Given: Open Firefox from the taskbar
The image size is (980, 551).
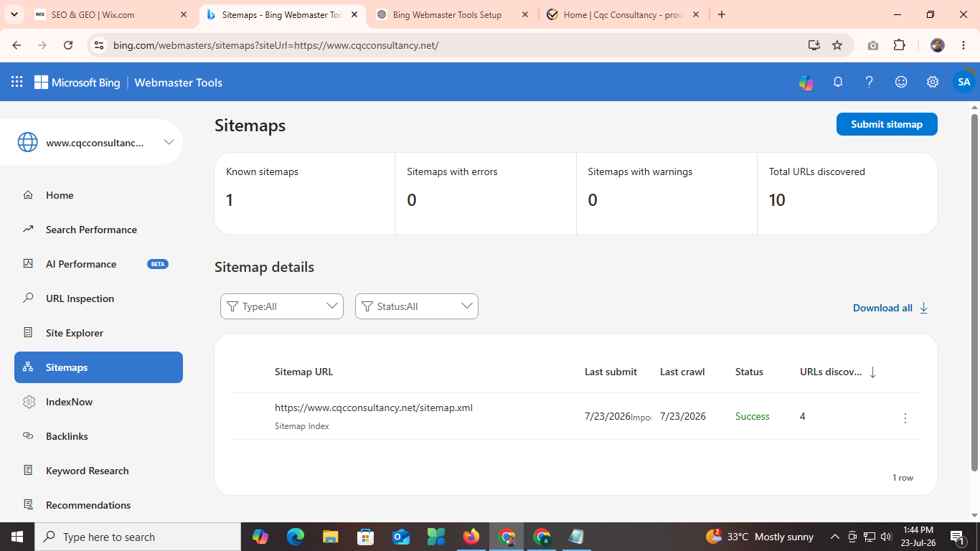Looking at the screenshot, I should click(x=471, y=537).
